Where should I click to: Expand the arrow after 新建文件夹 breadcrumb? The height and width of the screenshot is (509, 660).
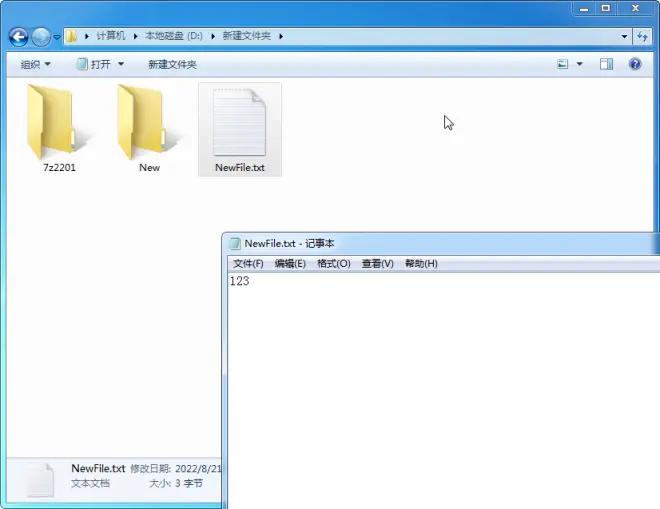[281, 36]
